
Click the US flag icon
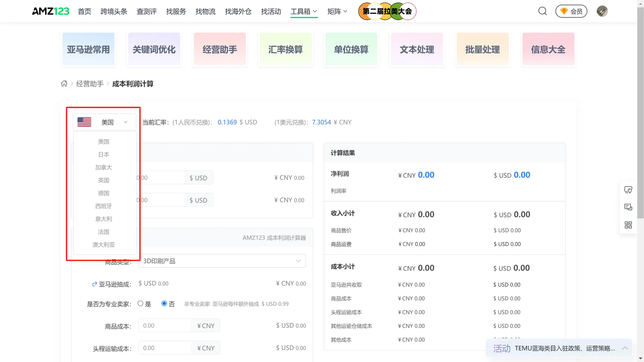(x=84, y=122)
